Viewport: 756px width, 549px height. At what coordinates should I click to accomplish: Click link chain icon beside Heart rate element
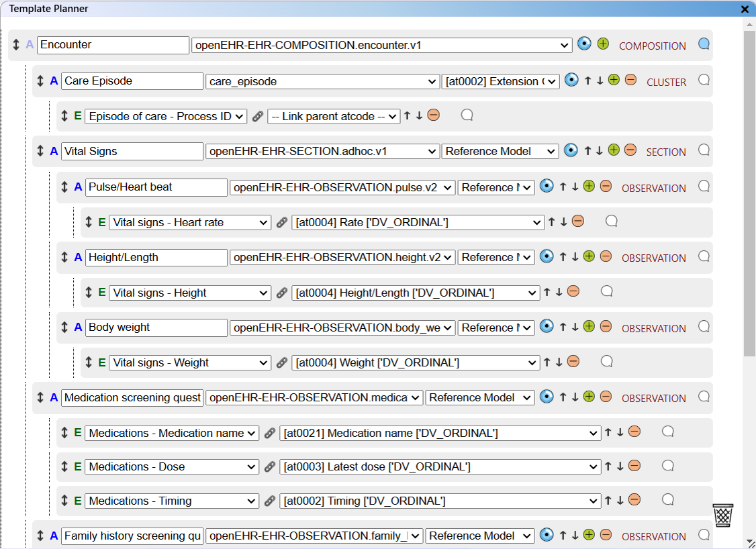tap(282, 223)
